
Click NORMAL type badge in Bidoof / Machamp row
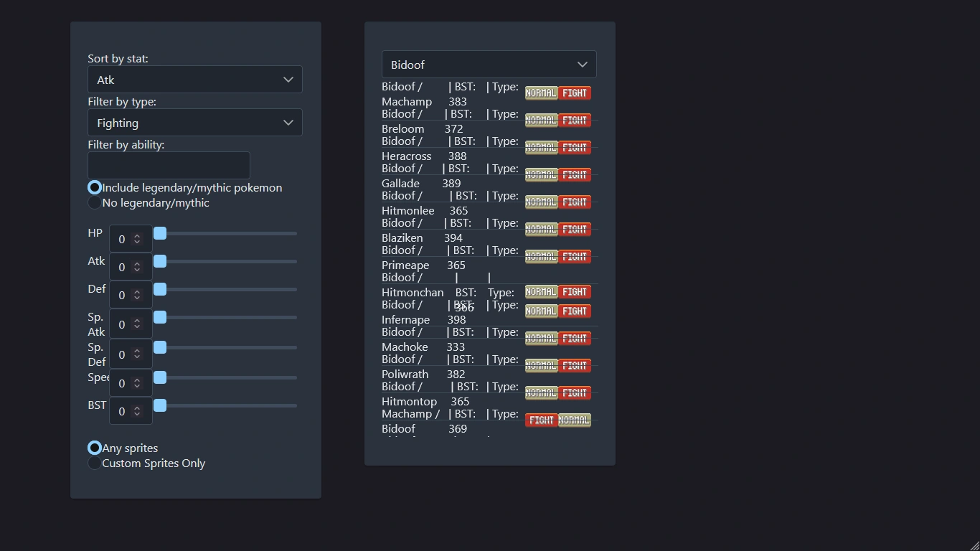click(x=542, y=93)
